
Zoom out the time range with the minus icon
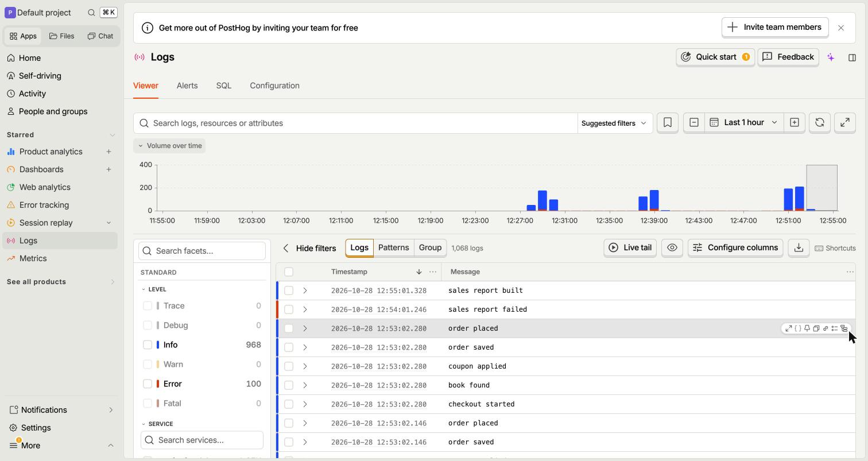tap(694, 122)
